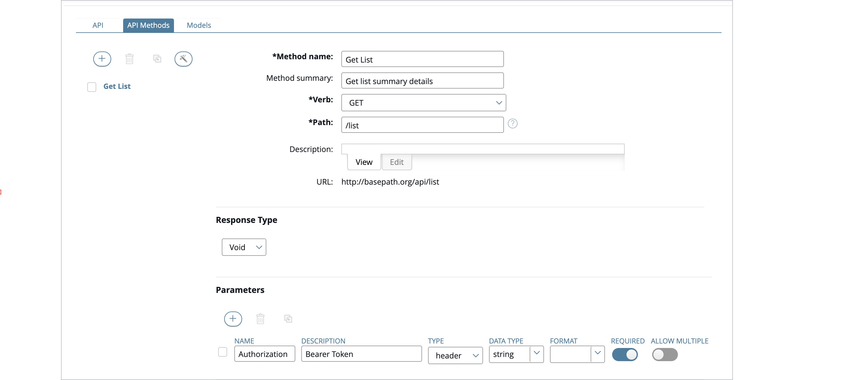Expand the Format dropdown arrow
The height and width of the screenshot is (380, 868).
point(597,353)
